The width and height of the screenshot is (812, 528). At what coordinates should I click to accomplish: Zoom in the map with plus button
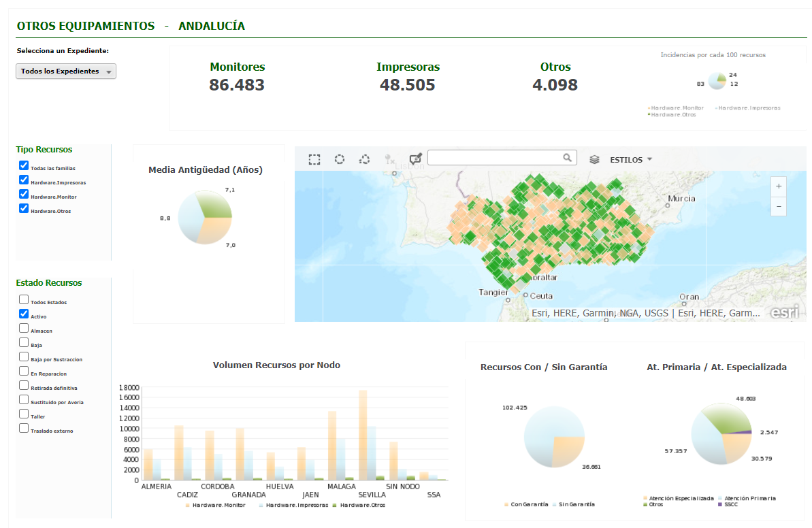coord(779,186)
